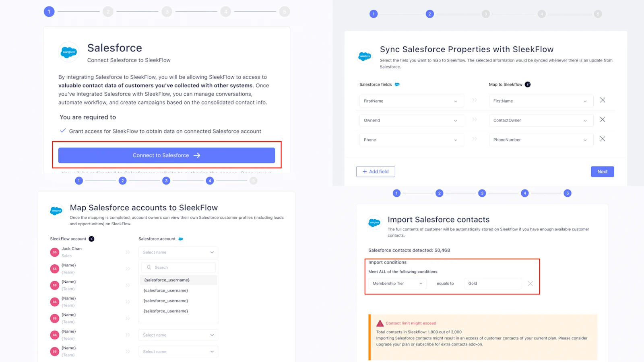Click the SleekFlow icon beside 'SleekFlow account'
The height and width of the screenshot is (362, 644).
(91, 238)
